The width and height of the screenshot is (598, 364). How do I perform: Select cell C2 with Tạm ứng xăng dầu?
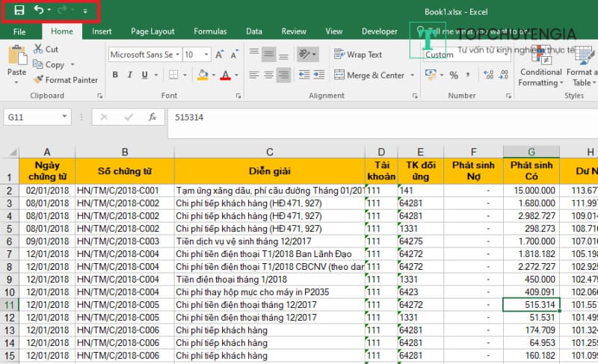tap(269, 191)
